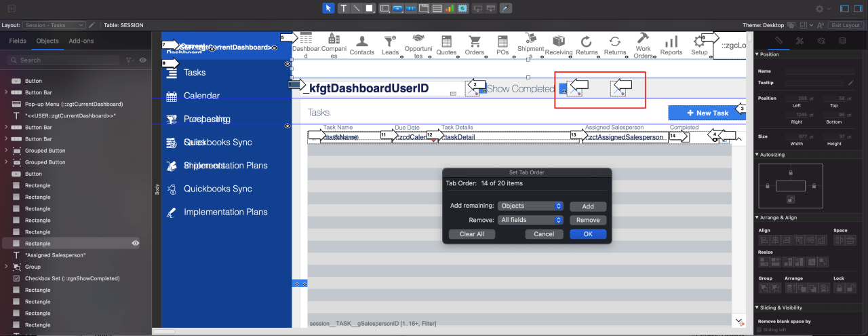Select the Chart tool
Viewport: 868px width, 336px height.
(450, 8)
